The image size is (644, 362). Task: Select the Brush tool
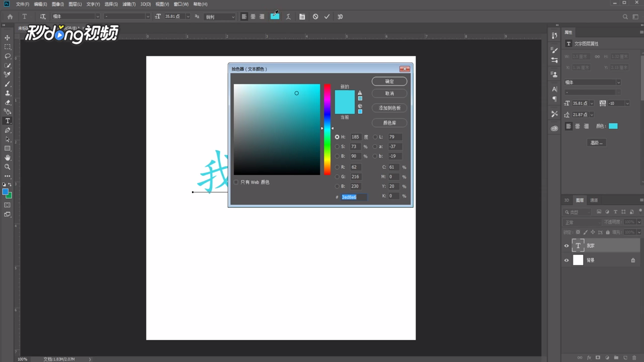tap(8, 84)
